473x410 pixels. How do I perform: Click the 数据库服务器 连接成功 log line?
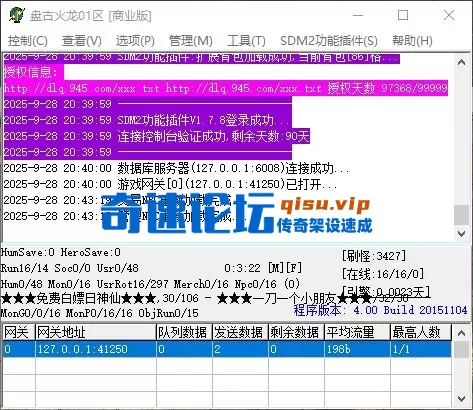coord(176,168)
